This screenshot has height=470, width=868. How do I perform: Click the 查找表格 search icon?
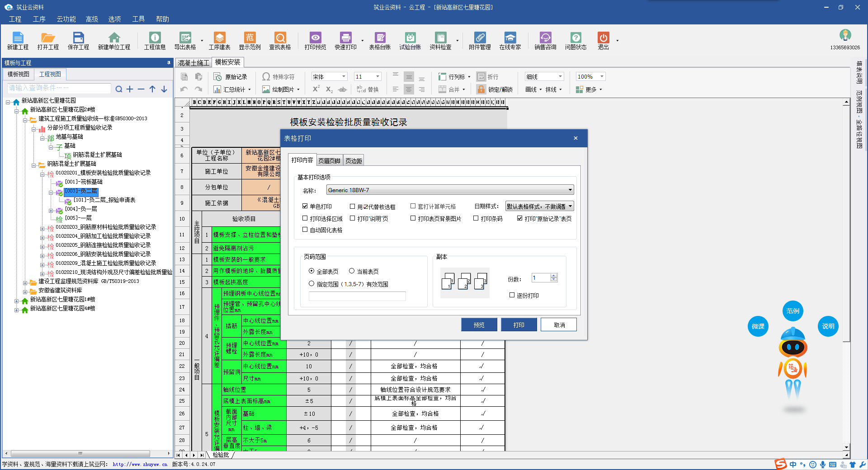coord(280,38)
